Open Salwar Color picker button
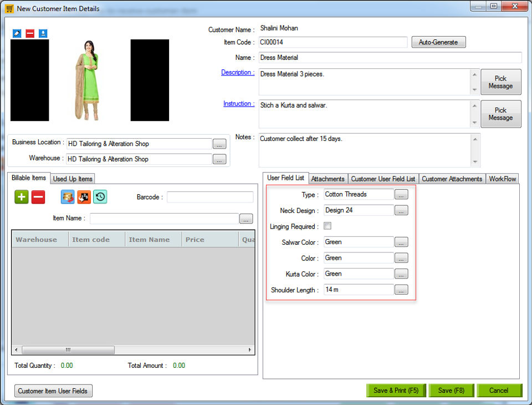 [x=401, y=242]
